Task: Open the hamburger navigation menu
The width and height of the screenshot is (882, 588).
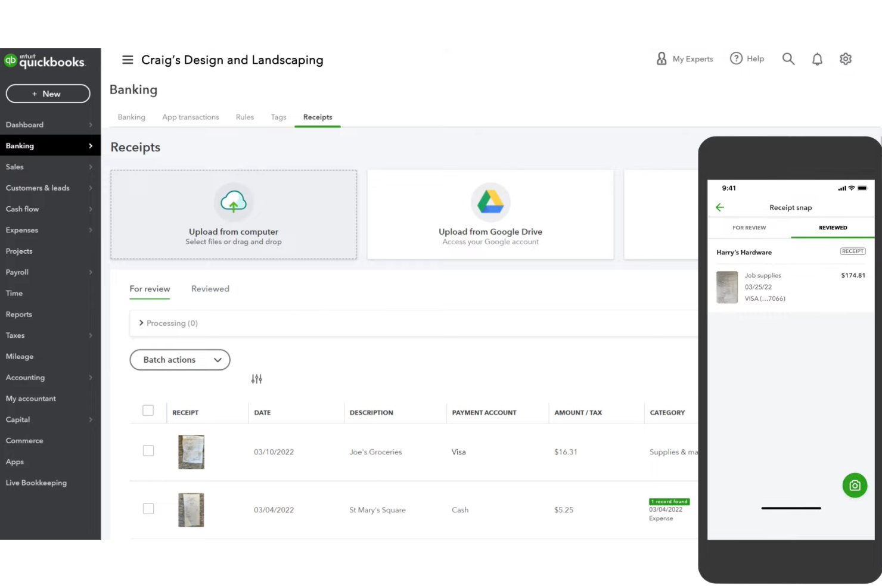Action: coord(127,60)
